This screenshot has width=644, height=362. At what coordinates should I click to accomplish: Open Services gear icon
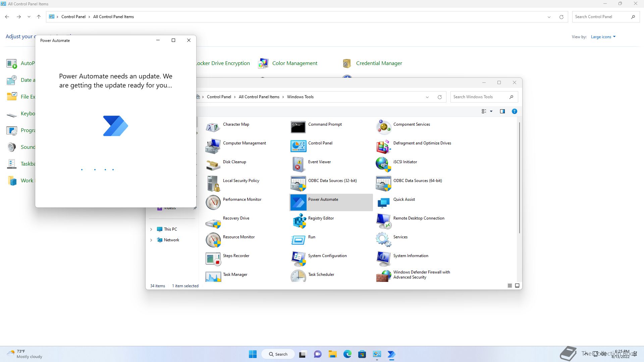[x=383, y=240]
